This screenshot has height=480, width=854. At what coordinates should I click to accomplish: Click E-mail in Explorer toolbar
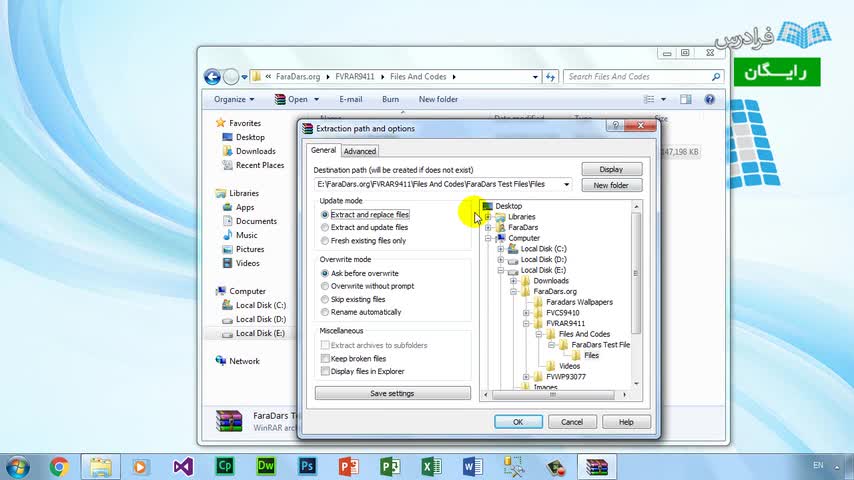(350, 99)
